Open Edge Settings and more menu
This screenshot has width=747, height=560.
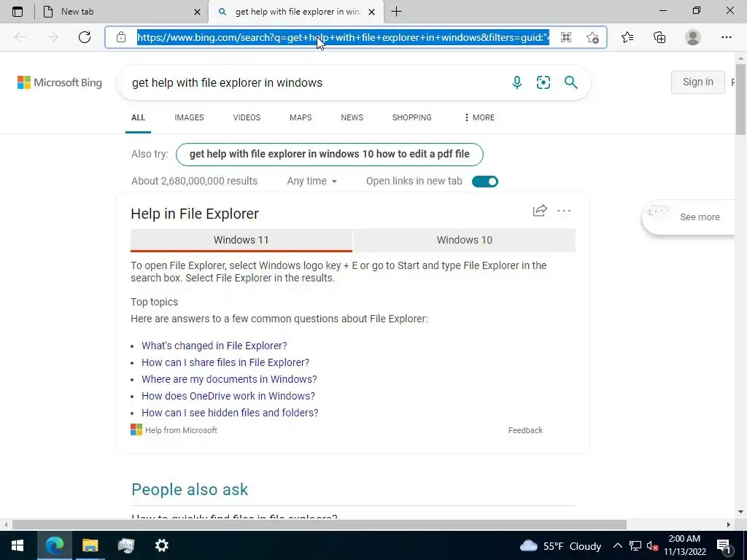tap(726, 37)
